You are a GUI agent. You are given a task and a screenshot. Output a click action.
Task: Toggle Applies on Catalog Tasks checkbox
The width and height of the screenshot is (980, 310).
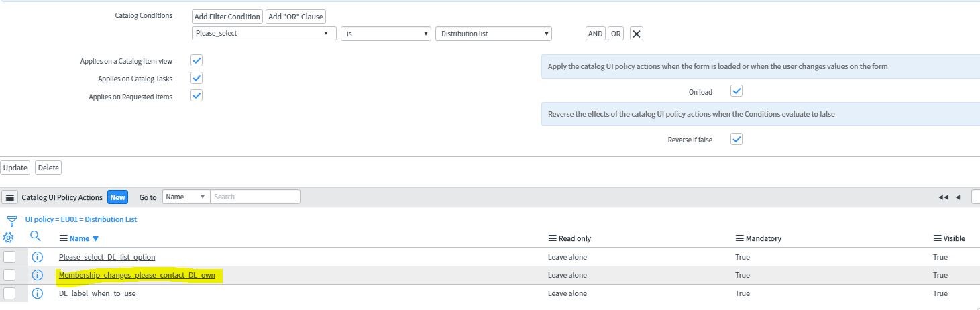197,78
